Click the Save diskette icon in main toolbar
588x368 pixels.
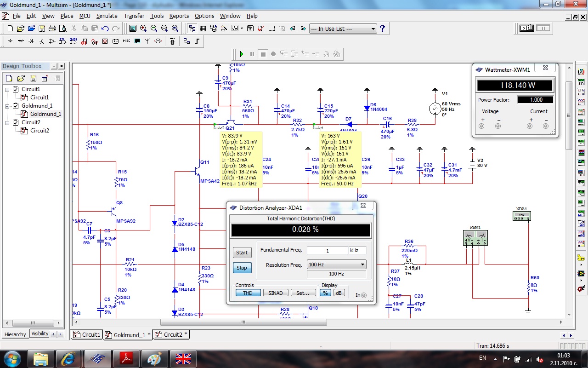pyautogui.click(x=42, y=29)
